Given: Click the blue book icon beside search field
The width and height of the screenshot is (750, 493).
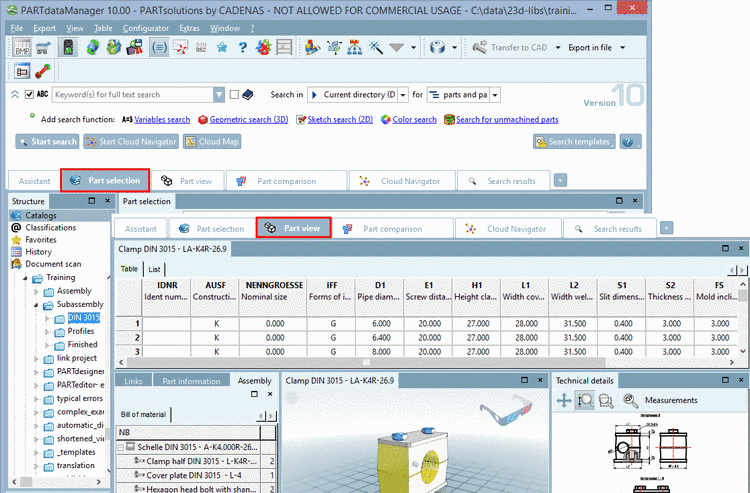Looking at the screenshot, I should [248, 95].
